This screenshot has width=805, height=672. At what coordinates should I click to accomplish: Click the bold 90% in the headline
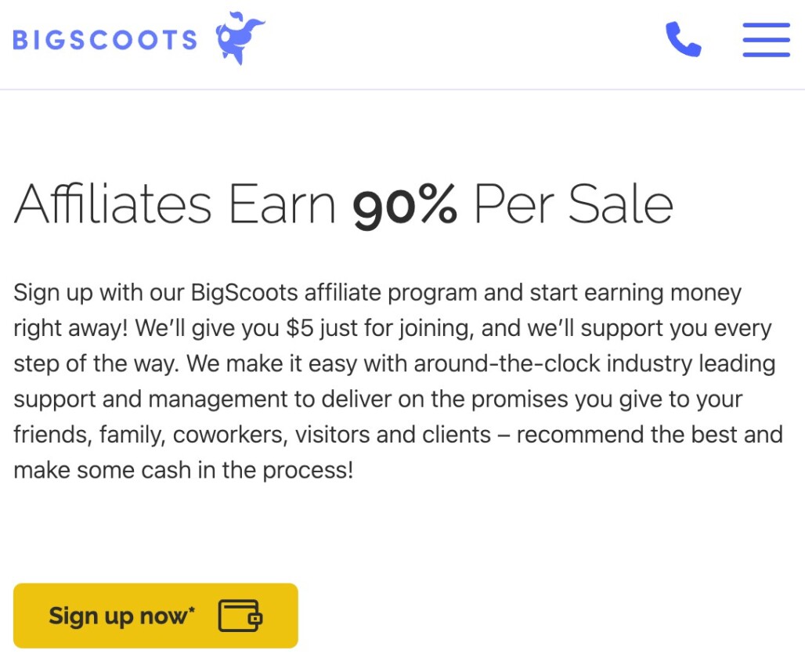[x=405, y=205]
